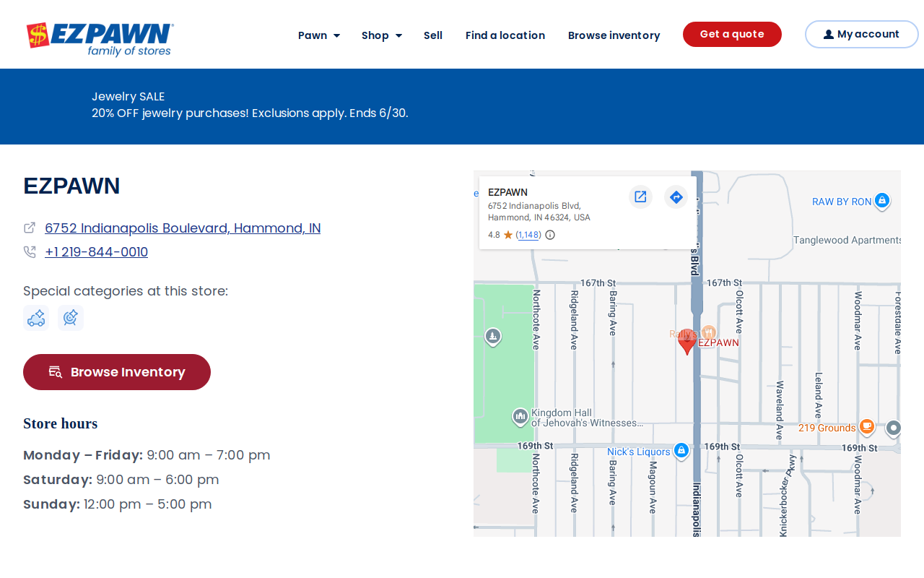Click the gray location marker near 219 Grounds
The image size is (924, 578).
(894, 428)
